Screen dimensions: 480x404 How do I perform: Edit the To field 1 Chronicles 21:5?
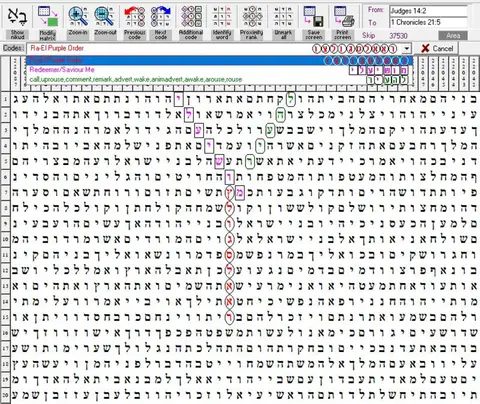click(428, 22)
